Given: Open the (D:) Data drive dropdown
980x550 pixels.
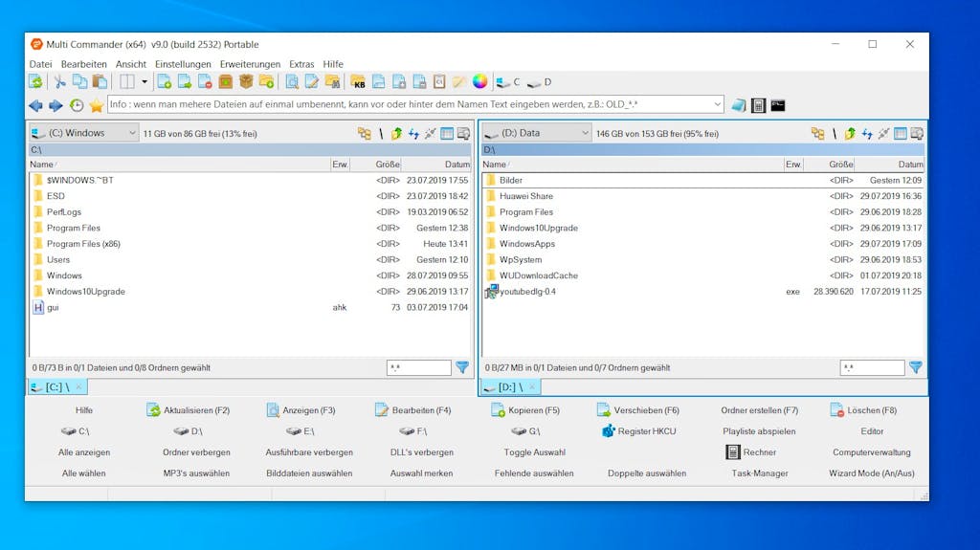Looking at the screenshot, I should coord(537,133).
